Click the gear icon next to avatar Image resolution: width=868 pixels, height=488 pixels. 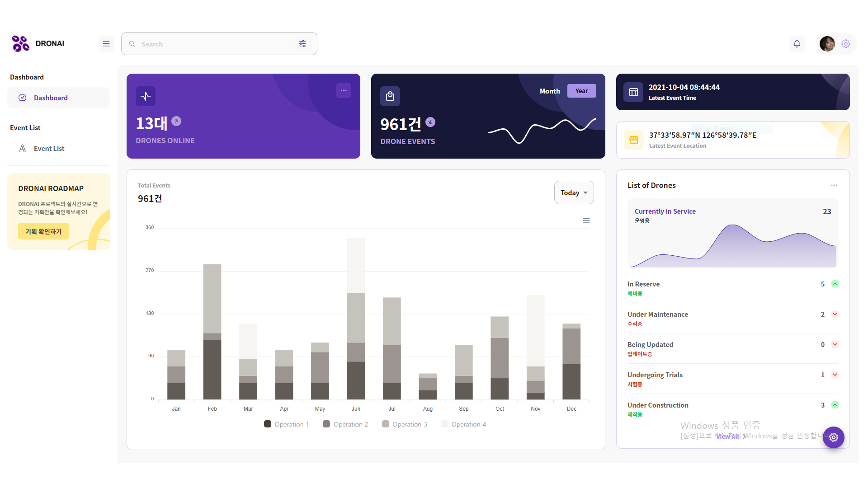pyautogui.click(x=846, y=44)
